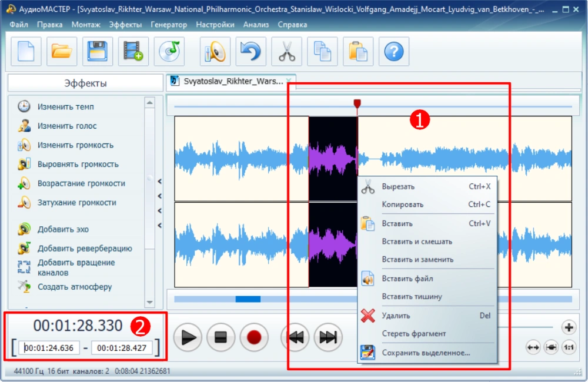The width and height of the screenshot is (588, 382).
Task: Switch to the Svyatoslav_Rikhter_Wars... tab
Action: (232, 81)
